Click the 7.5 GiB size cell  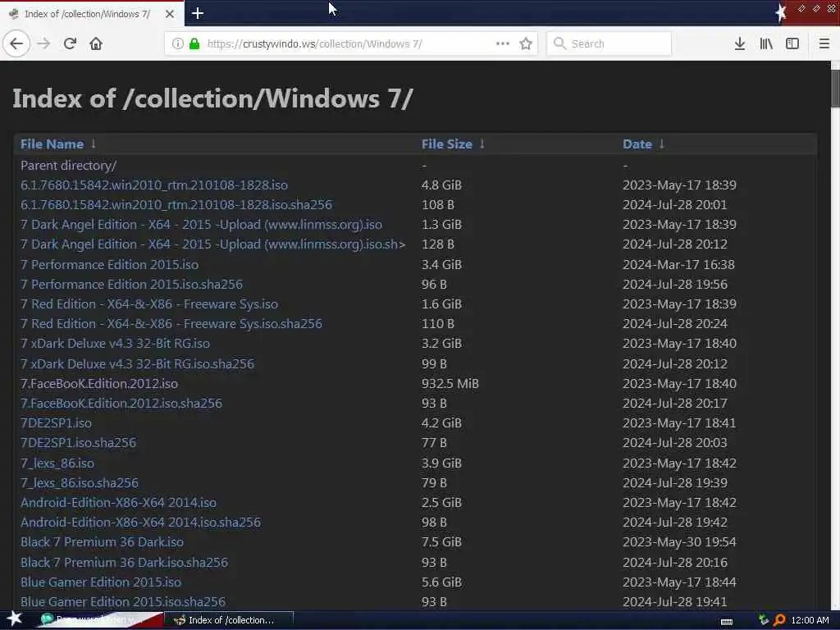click(x=441, y=542)
